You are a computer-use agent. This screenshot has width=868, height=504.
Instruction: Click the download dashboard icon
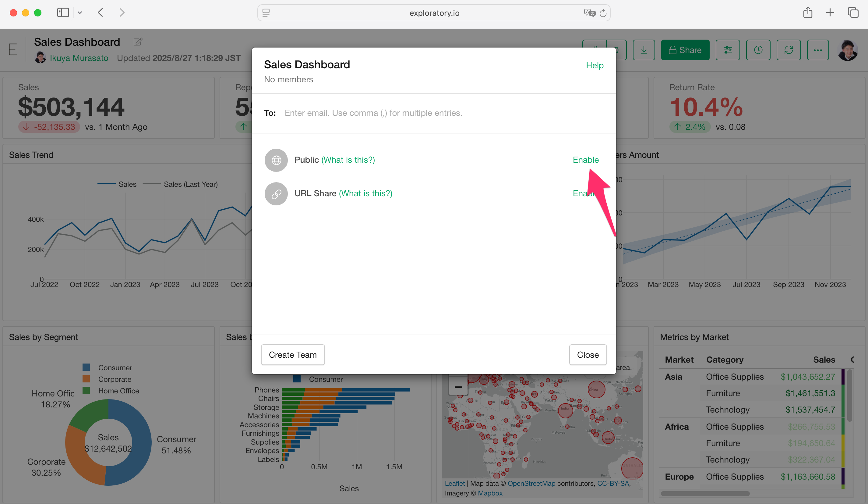point(644,50)
